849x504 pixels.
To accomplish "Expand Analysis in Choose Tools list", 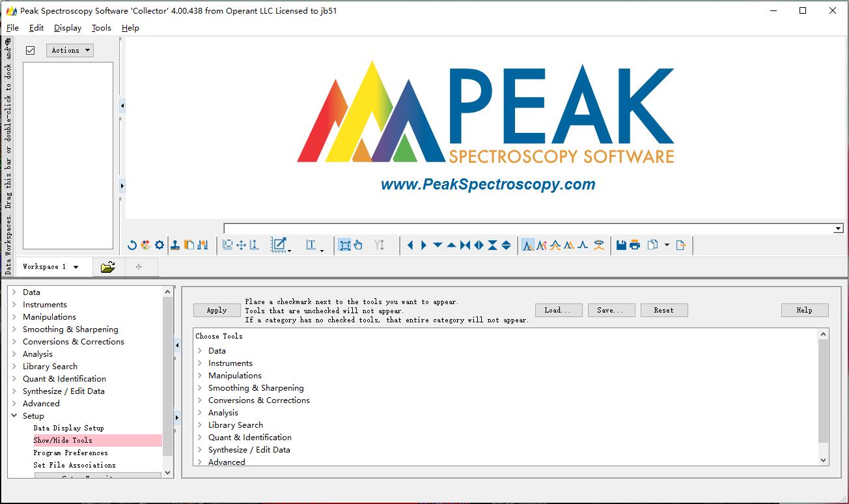I will (x=200, y=413).
